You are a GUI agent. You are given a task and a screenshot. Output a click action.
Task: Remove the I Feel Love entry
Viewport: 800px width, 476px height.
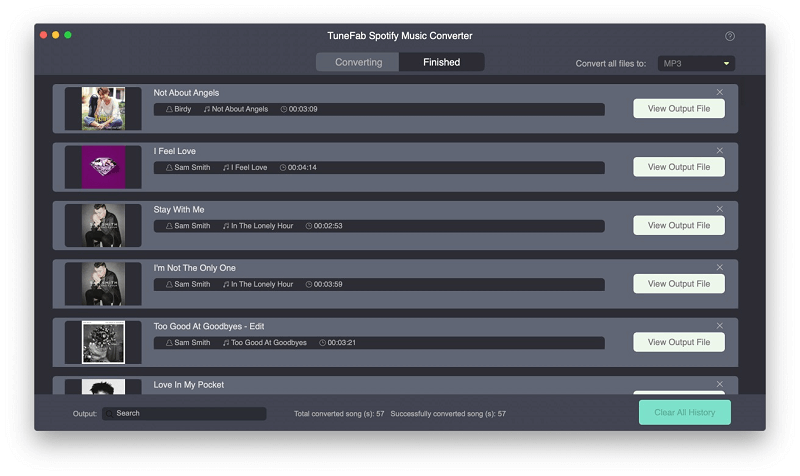tap(719, 151)
